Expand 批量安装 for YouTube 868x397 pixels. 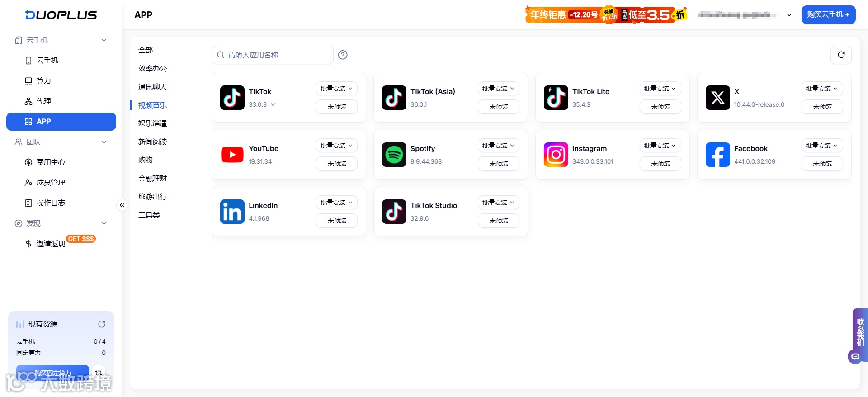[x=336, y=146]
